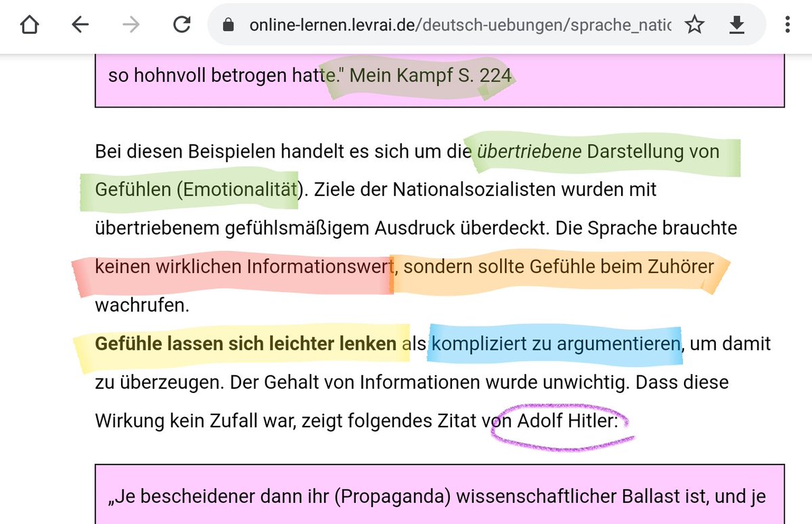This screenshot has height=524, width=812.
Task: Download the page with the download icon
Action: click(737, 26)
